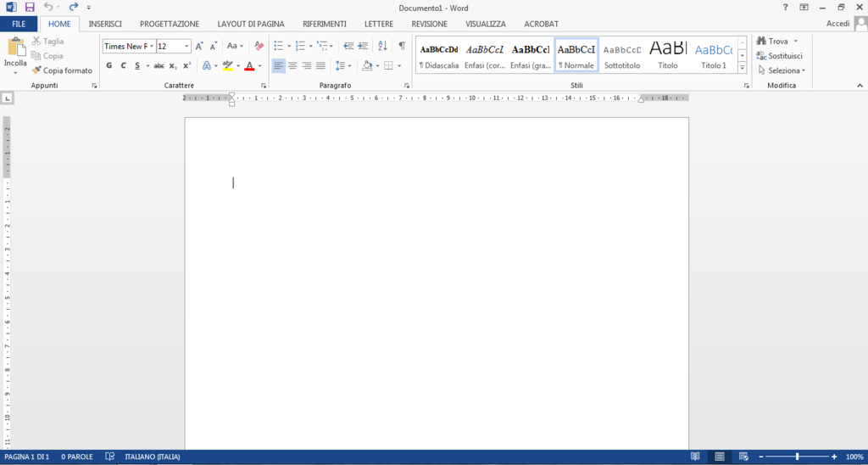Screen dimensions: 868x465
Task: Open the font name dropdown
Action: 153,47
